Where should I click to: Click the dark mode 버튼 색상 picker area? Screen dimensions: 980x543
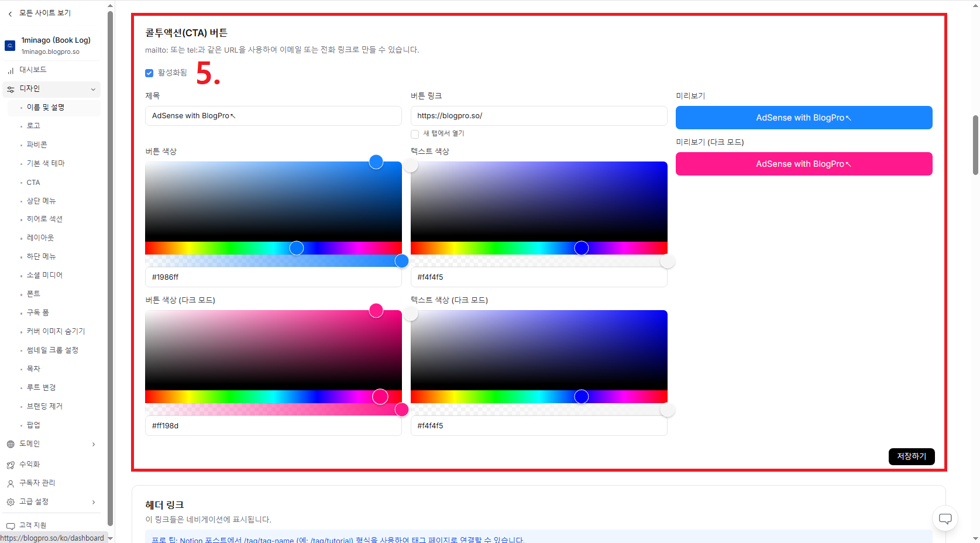coord(273,350)
